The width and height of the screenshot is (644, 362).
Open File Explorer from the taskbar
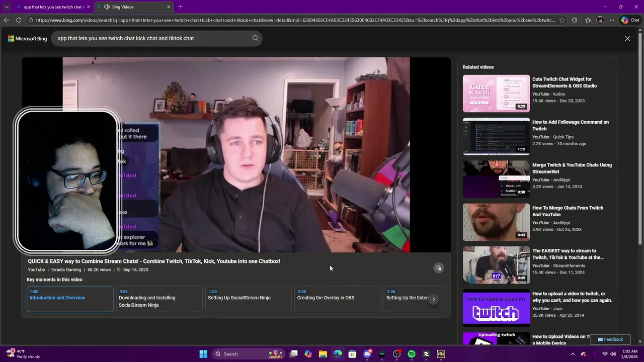pos(323,354)
